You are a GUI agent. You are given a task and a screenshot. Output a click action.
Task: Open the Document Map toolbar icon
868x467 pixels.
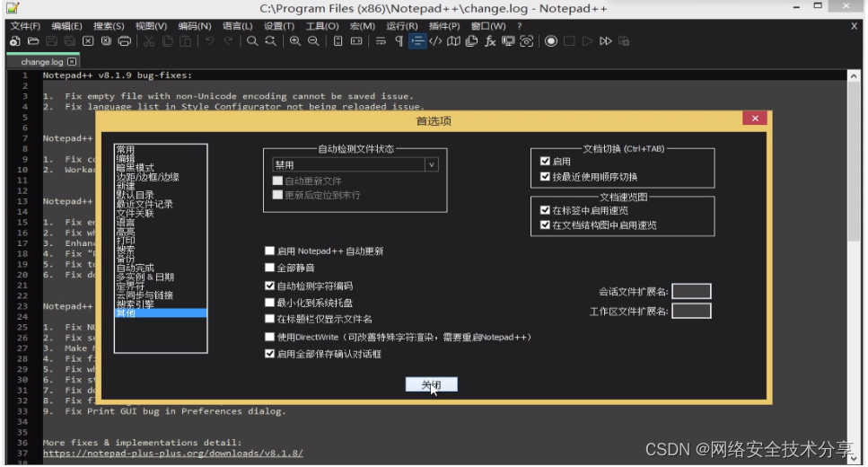pos(453,41)
